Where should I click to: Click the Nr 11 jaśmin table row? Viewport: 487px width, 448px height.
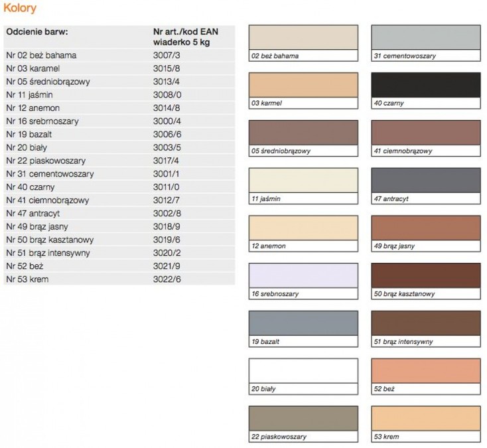click(x=119, y=95)
